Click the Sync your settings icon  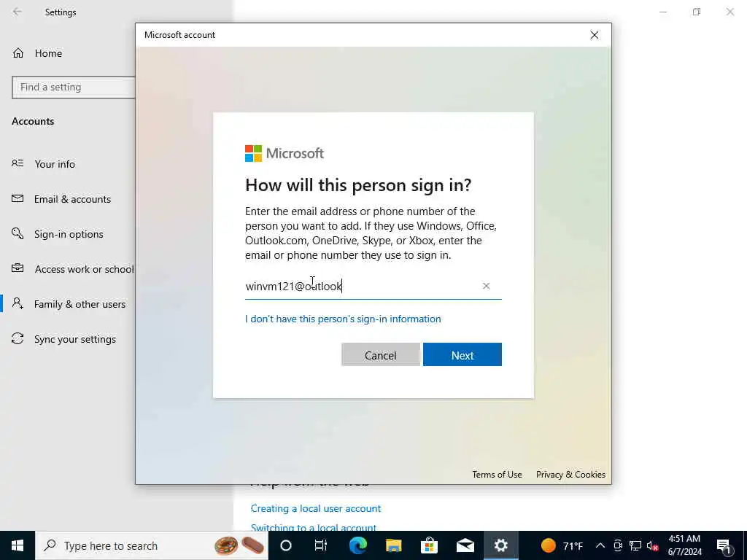[x=18, y=338]
